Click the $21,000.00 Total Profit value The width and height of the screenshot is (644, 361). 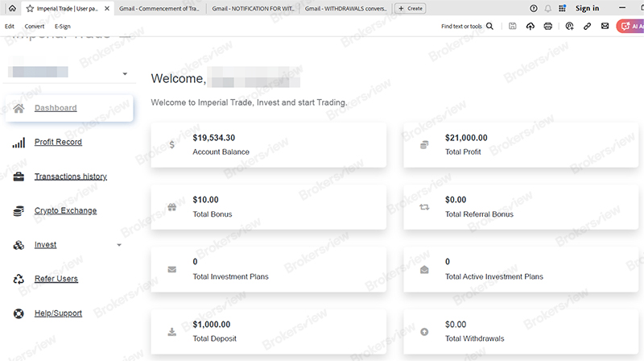[466, 138]
